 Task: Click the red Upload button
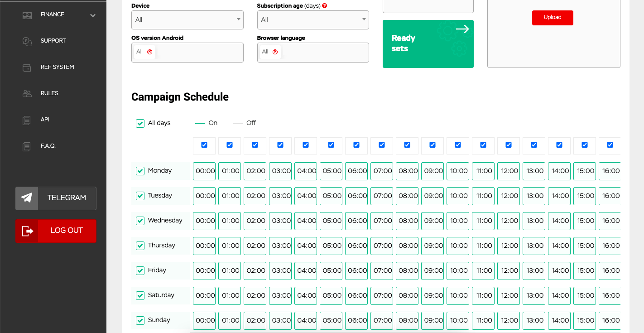tap(553, 18)
